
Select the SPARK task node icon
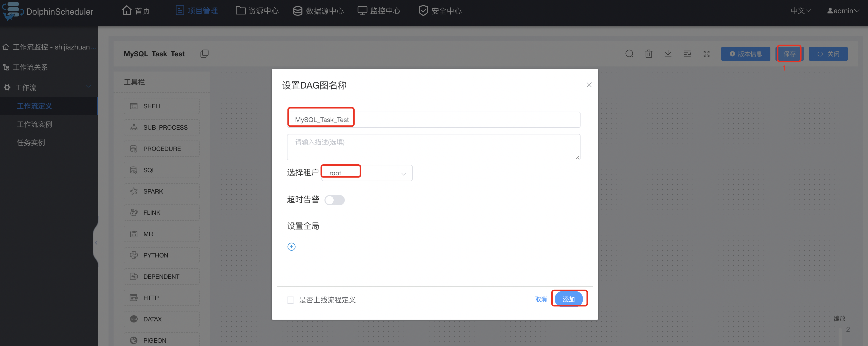click(x=134, y=191)
